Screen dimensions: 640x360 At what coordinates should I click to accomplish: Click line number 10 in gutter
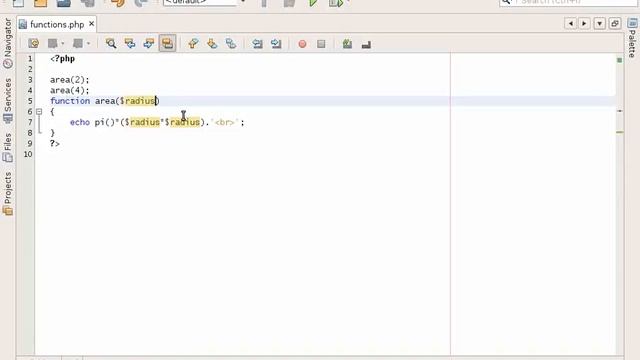[28, 154]
